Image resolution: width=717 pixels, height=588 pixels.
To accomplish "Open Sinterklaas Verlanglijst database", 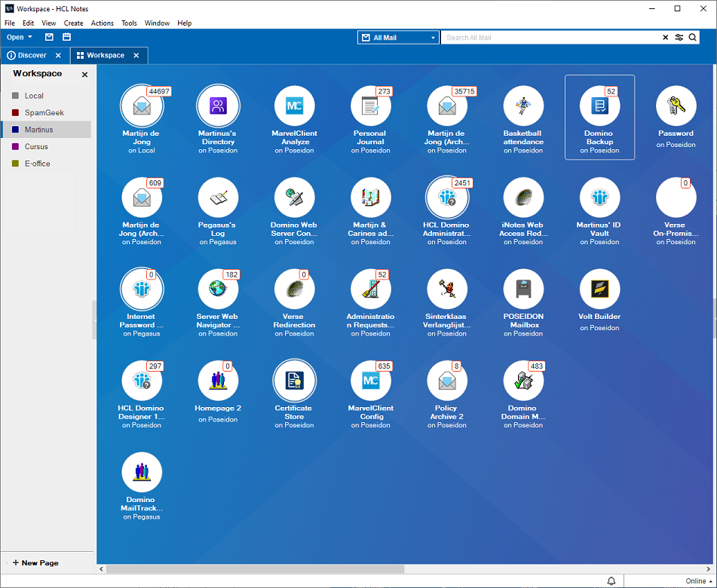I will point(447,289).
